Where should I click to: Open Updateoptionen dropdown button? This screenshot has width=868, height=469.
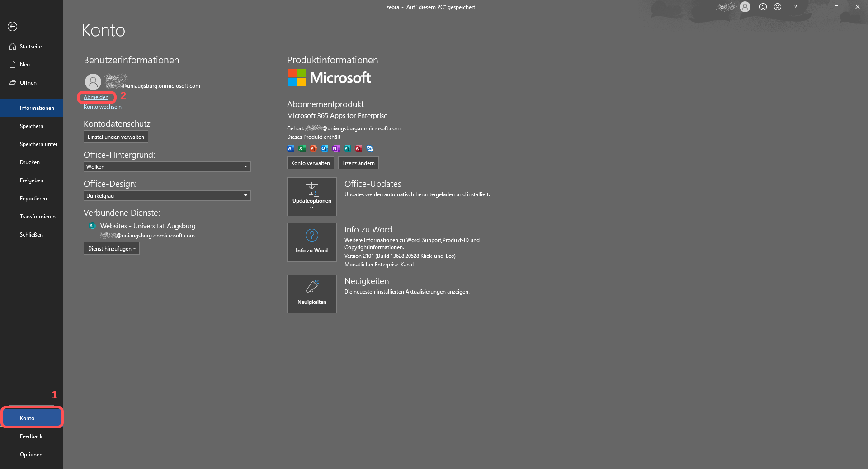312,197
